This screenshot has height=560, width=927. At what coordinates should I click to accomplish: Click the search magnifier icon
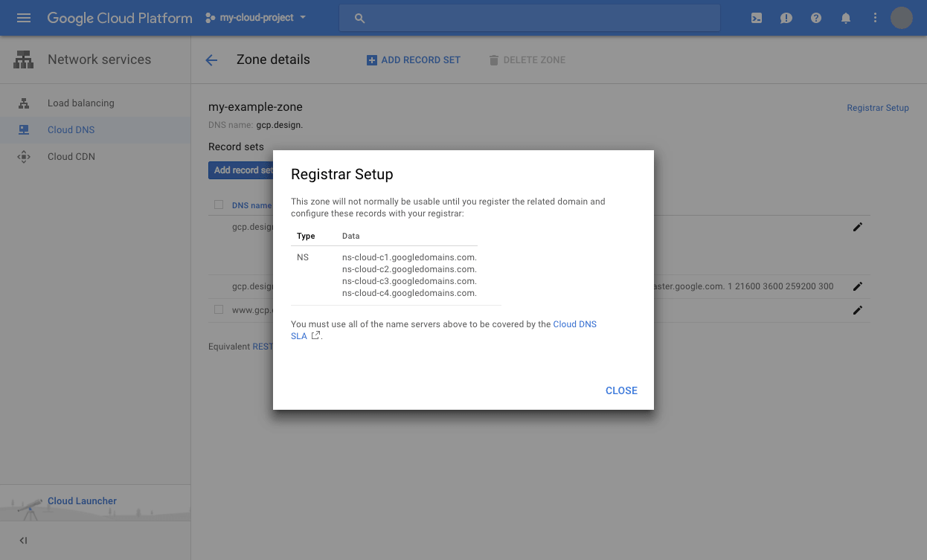click(360, 18)
